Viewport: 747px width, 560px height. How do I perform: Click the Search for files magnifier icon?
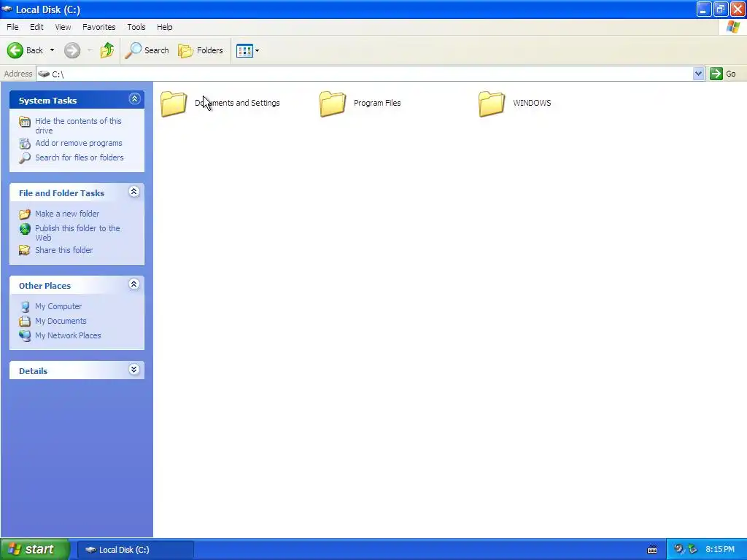coord(25,158)
